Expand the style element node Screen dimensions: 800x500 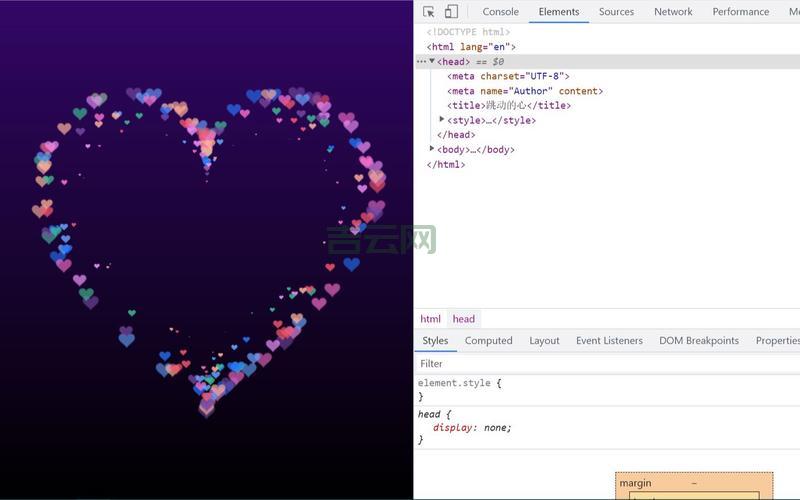[442, 120]
